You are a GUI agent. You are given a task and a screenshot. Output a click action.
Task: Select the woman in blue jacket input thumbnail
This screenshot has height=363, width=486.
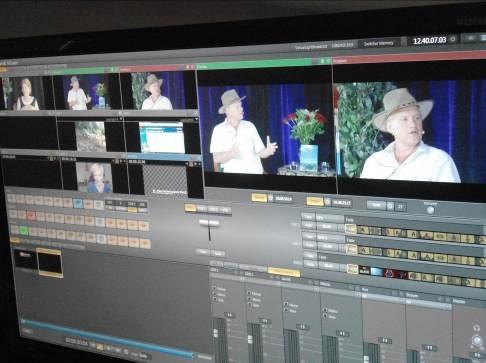pyautogui.click(x=94, y=177)
